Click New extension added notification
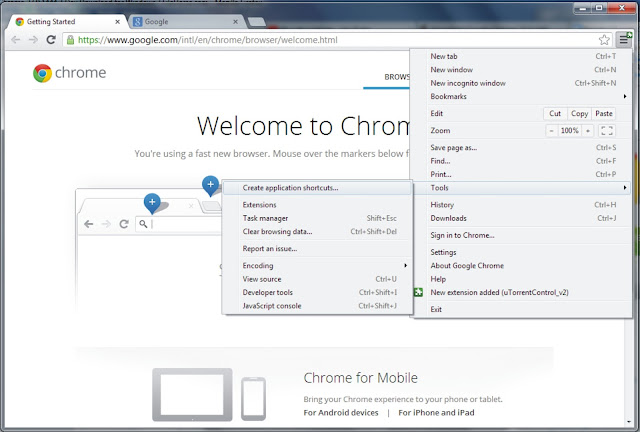The width and height of the screenshot is (640, 432). (523, 292)
